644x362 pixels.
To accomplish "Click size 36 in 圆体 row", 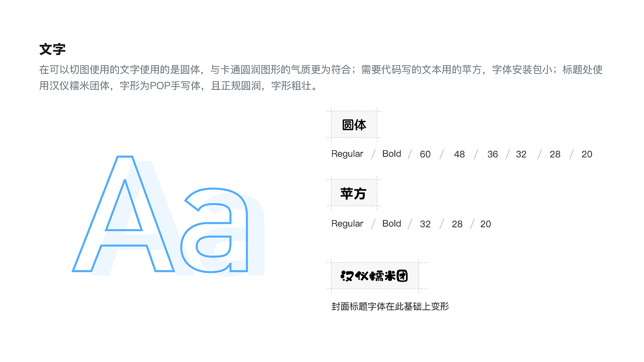I will coord(493,154).
